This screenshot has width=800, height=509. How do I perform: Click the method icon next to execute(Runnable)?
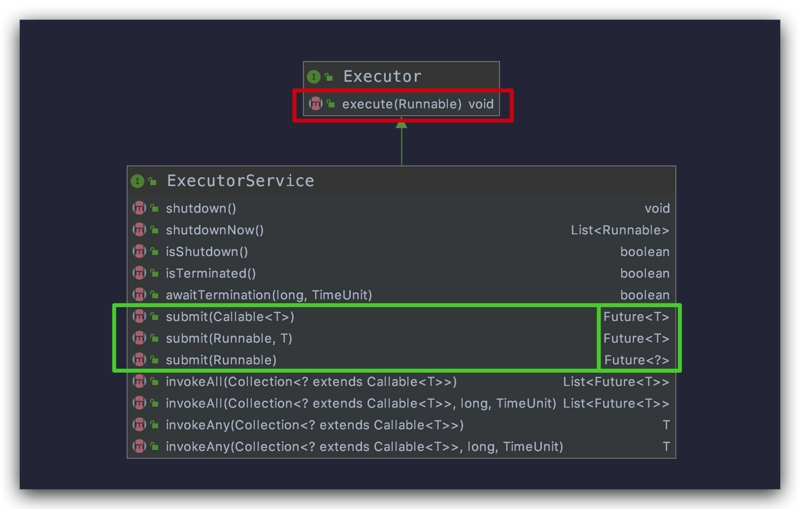coord(316,103)
